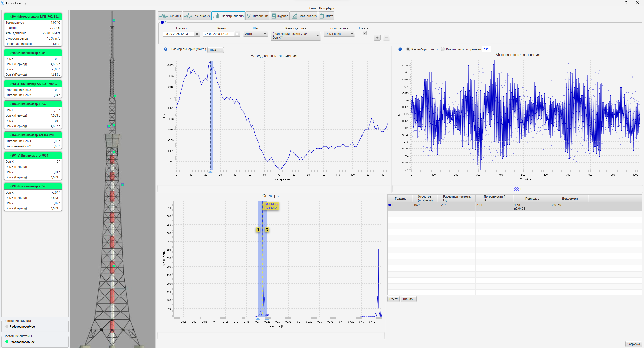Open the calendar for Конец date

[237, 34]
